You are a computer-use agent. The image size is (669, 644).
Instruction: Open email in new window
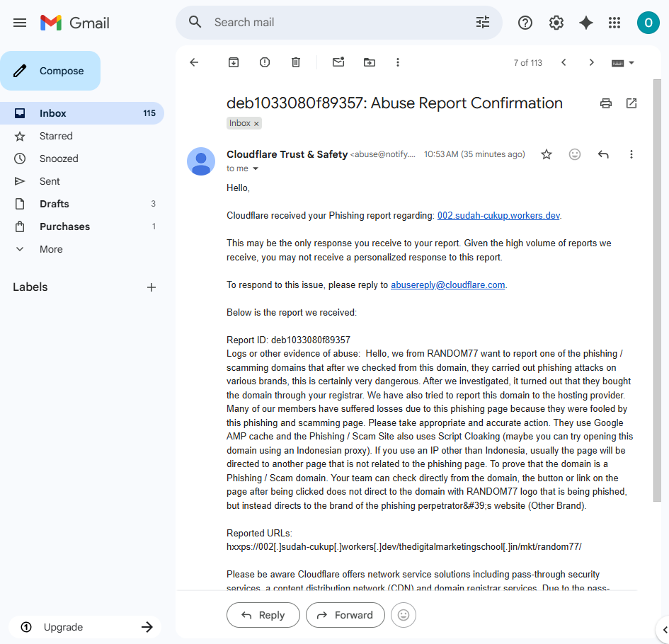631,103
